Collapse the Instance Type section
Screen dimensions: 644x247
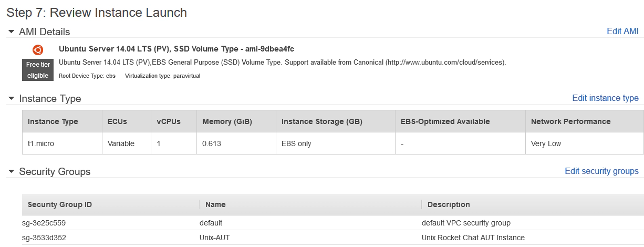pyautogui.click(x=12, y=98)
